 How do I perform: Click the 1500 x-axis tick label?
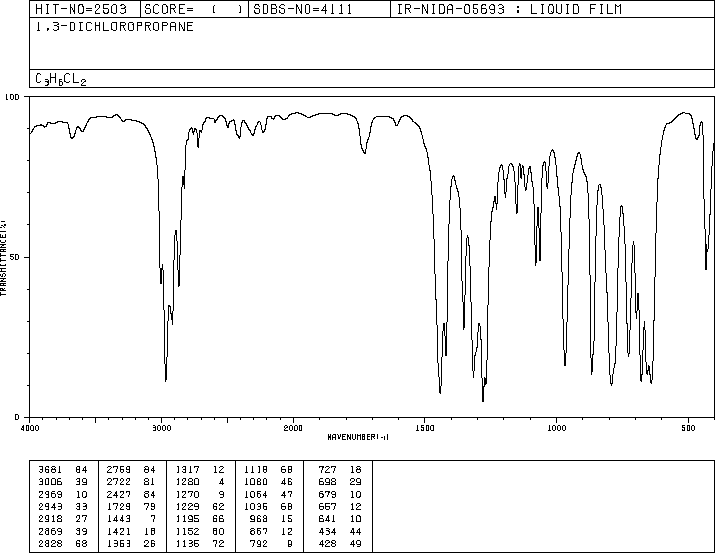pos(425,428)
